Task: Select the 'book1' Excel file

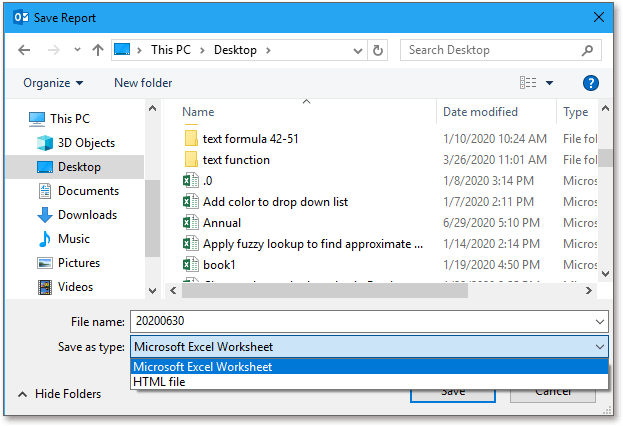Action: 219,265
